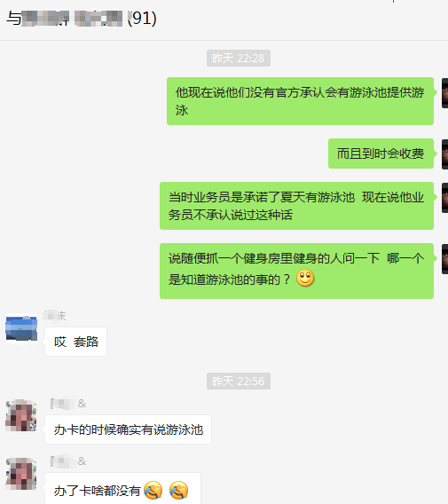Image resolution: width=448 pixels, height=504 pixels.
Task: Click the first sender name ending with &
Action: 68,404
